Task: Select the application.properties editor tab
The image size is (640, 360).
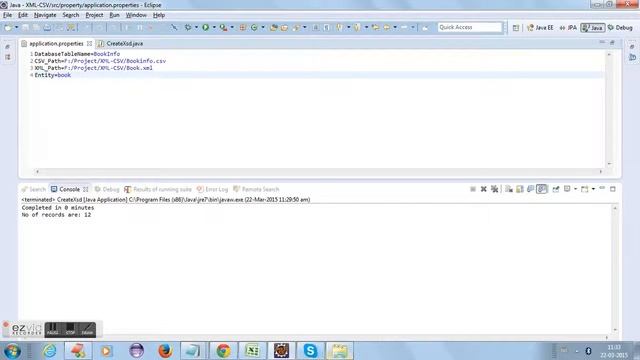Action: [56, 43]
